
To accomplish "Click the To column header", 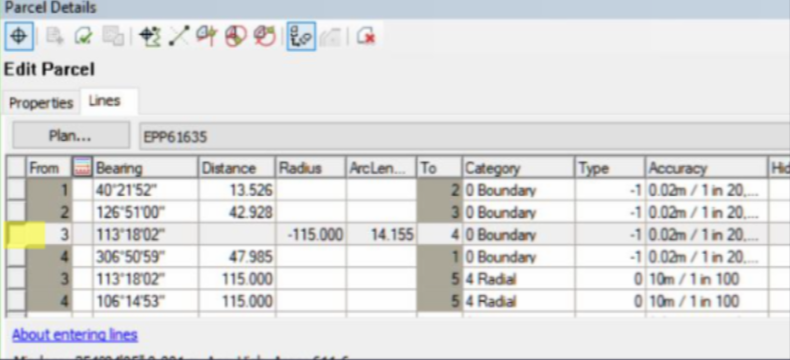I will (x=439, y=168).
